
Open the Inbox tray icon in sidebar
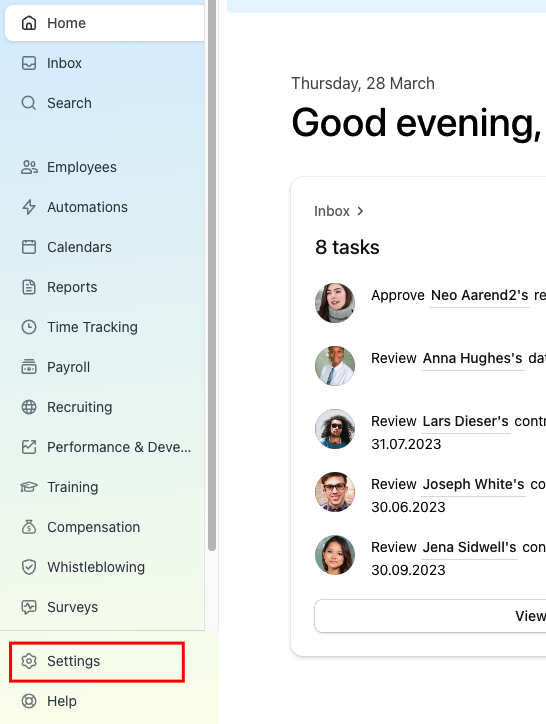pyautogui.click(x=29, y=63)
